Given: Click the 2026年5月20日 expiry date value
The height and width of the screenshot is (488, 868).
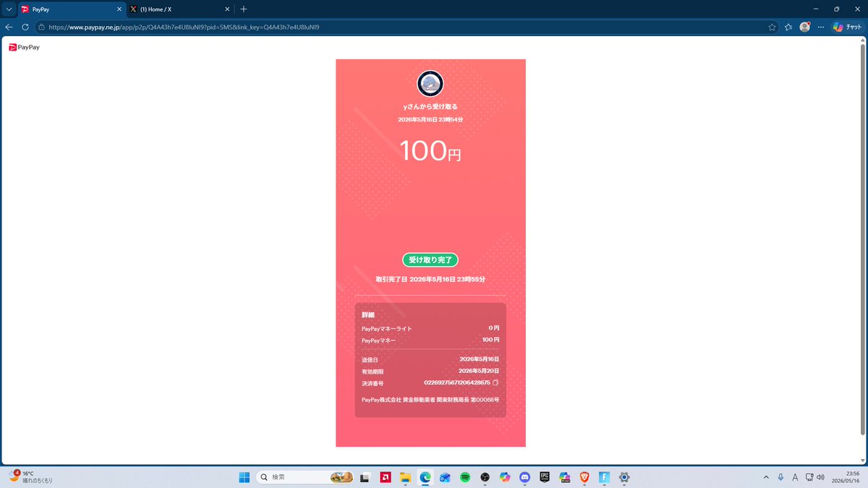Looking at the screenshot, I should pos(479,370).
